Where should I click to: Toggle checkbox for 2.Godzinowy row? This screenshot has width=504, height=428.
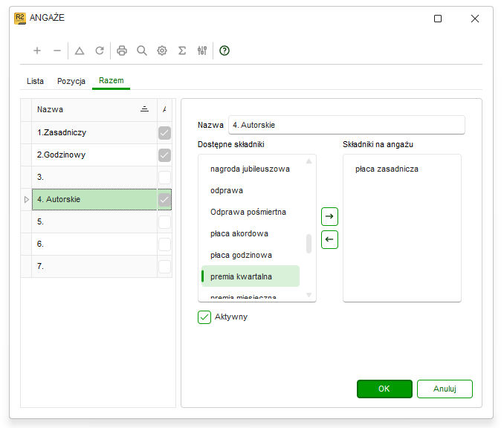(164, 155)
